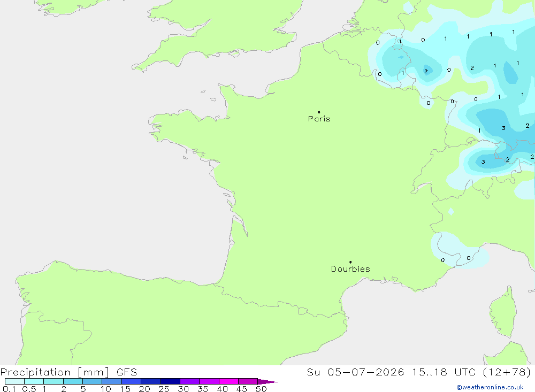Pick the 0.5–1 mm legend swatch
Screen dimensions: 535x392
pyautogui.click(x=34, y=381)
